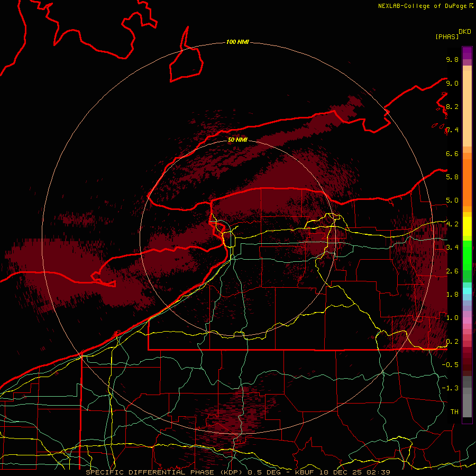Click the 5.8 value on the color scale

tap(452, 177)
